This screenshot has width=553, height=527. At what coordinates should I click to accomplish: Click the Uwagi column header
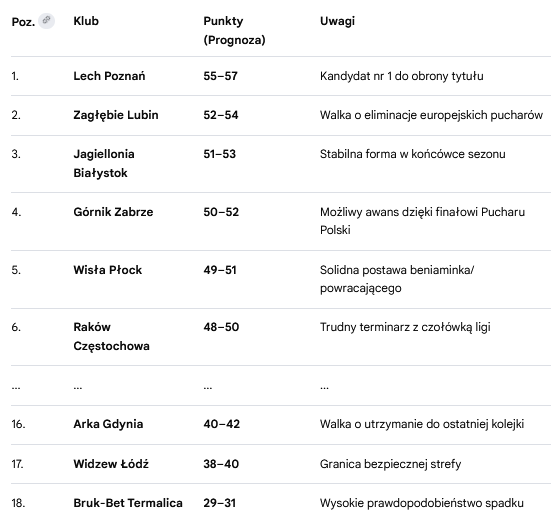coord(337,21)
